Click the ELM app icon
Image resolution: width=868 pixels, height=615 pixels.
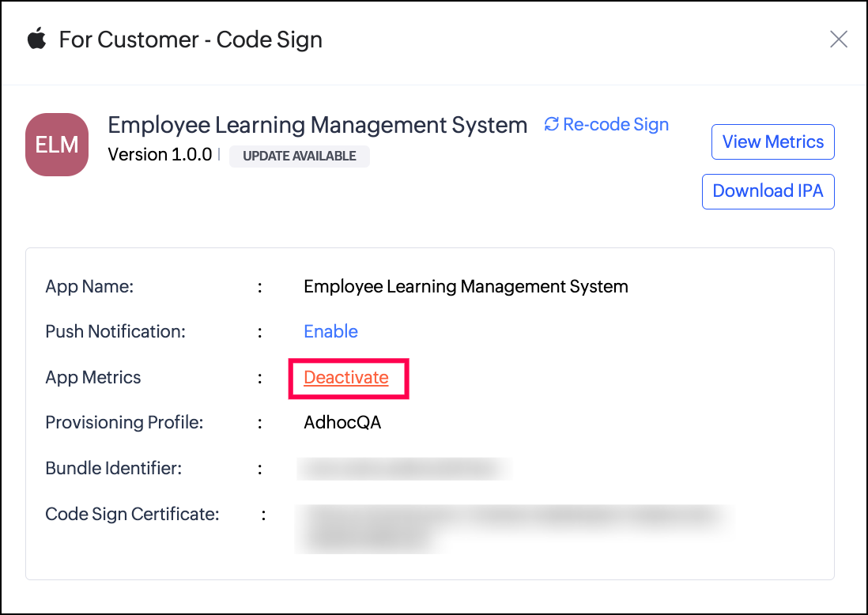(x=57, y=145)
